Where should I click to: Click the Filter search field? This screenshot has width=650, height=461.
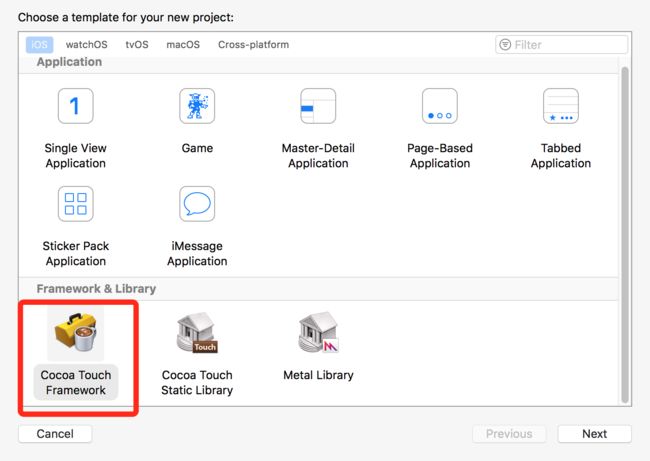tap(561, 44)
